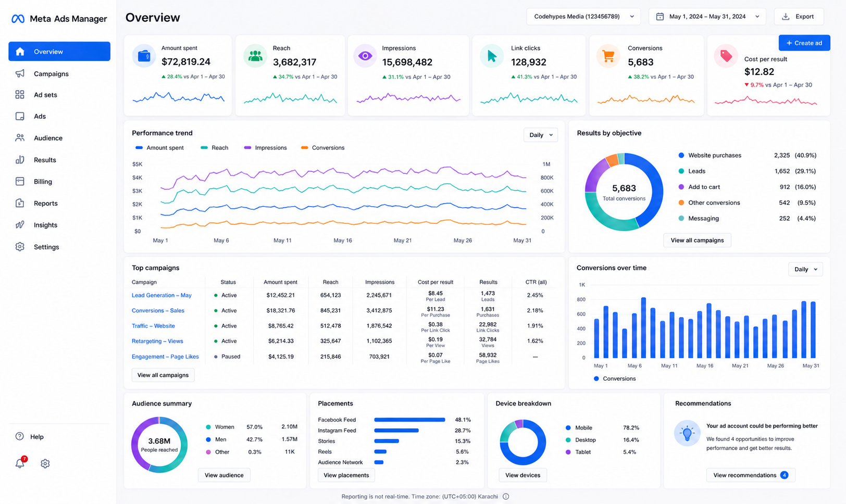Click the Reports document icon

pyautogui.click(x=20, y=203)
